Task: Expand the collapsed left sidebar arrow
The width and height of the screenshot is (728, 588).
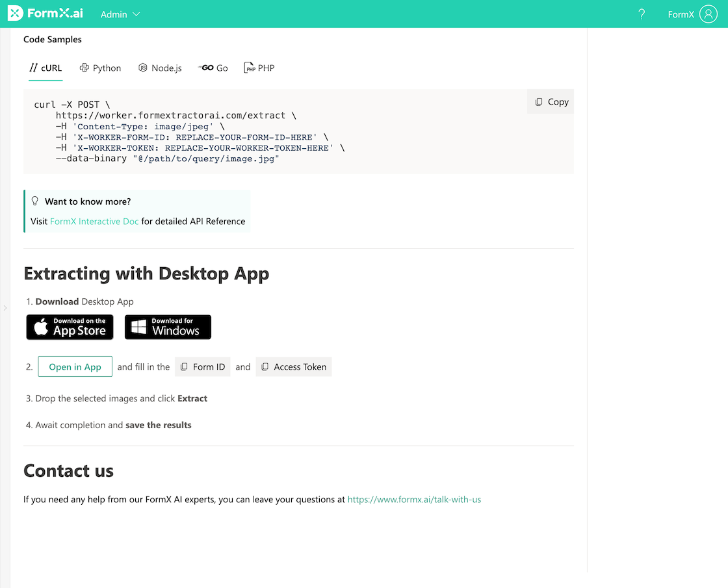Action: pos(5,308)
